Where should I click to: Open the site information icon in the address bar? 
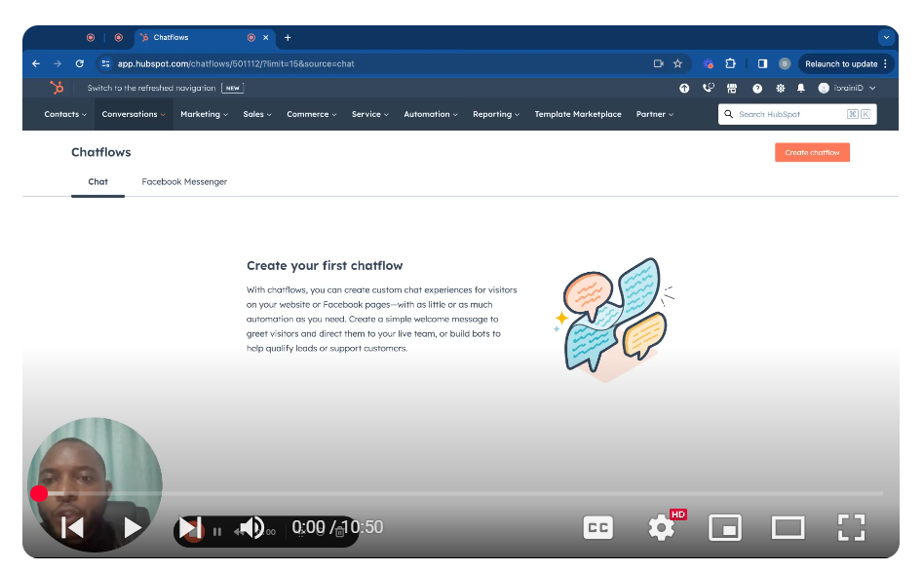pyautogui.click(x=105, y=63)
